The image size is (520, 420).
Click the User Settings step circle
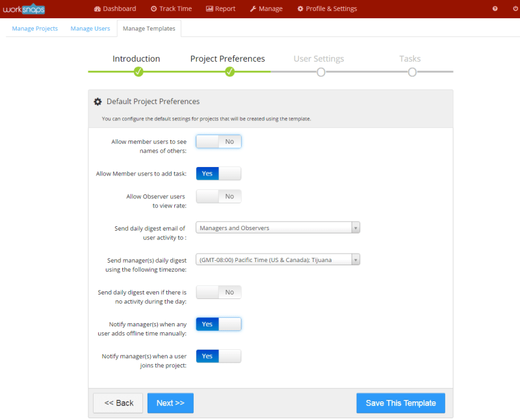[320, 72]
